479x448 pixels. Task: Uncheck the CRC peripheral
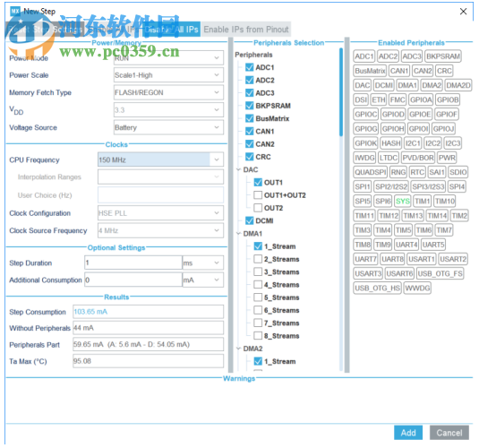(x=249, y=157)
